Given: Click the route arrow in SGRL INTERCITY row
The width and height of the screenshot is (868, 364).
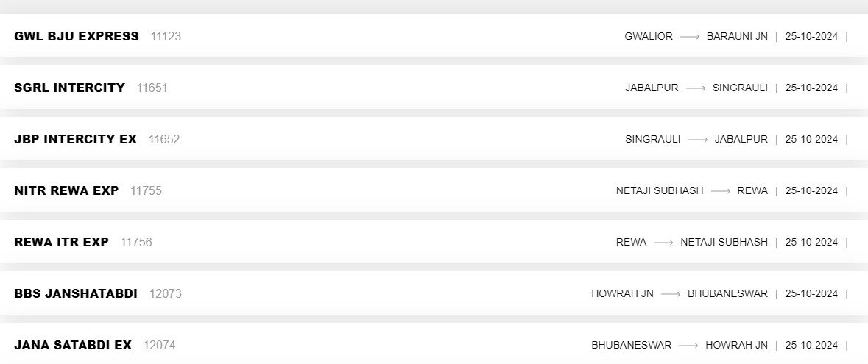Looking at the screenshot, I should (696, 88).
